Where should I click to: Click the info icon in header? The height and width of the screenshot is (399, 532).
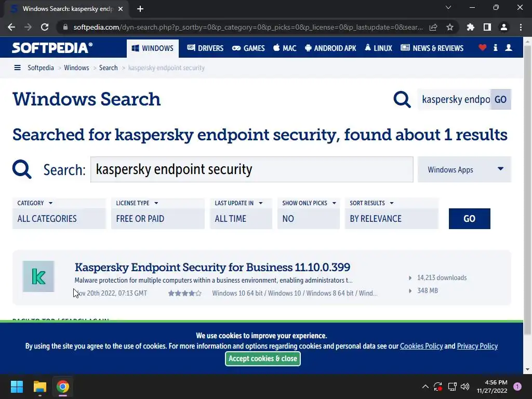(495, 48)
